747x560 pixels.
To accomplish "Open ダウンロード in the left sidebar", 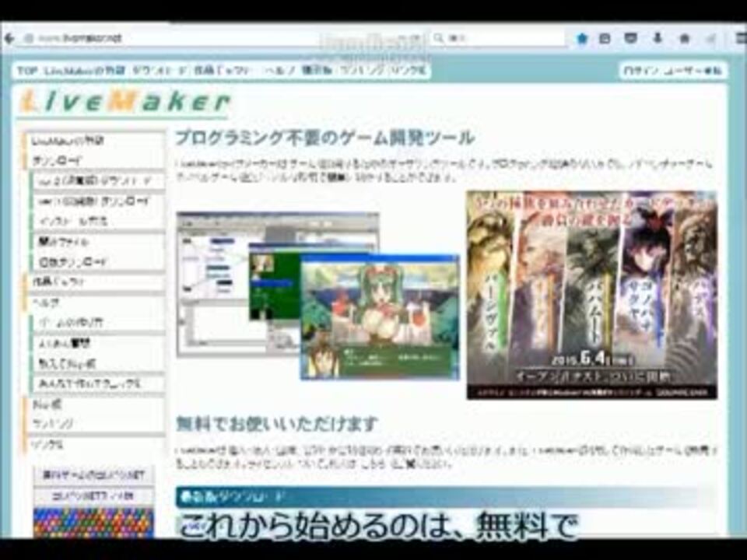I will tap(95, 161).
